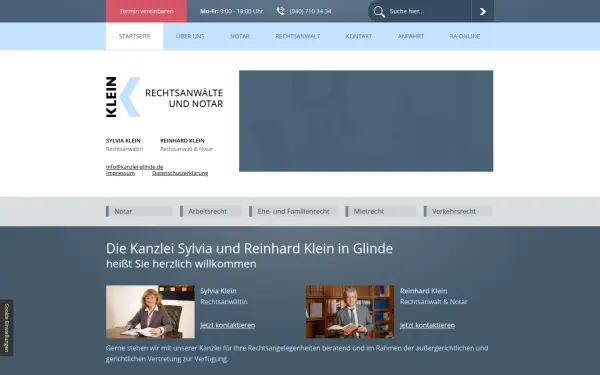The height and width of the screenshot is (375, 600).
Task: Select the Ehe- und Familienrecht button
Action: 293,211
